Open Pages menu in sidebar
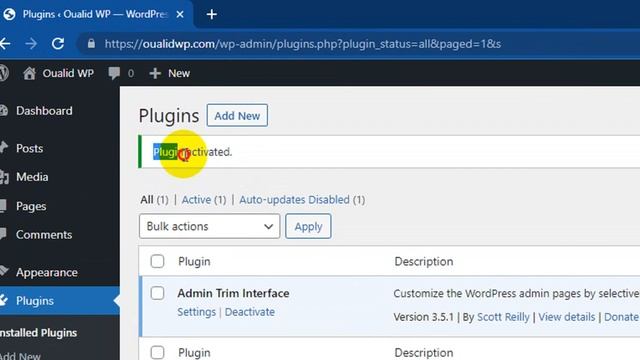The image size is (640, 360). [x=31, y=206]
